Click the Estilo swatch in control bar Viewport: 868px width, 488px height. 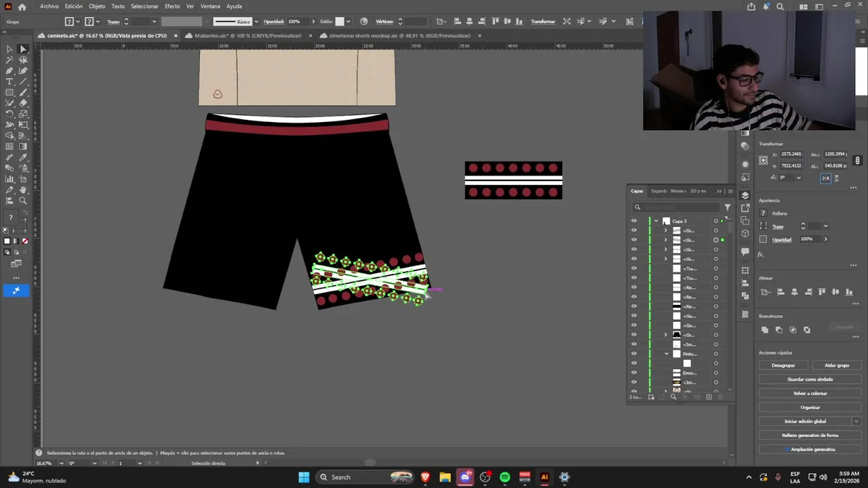click(340, 22)
